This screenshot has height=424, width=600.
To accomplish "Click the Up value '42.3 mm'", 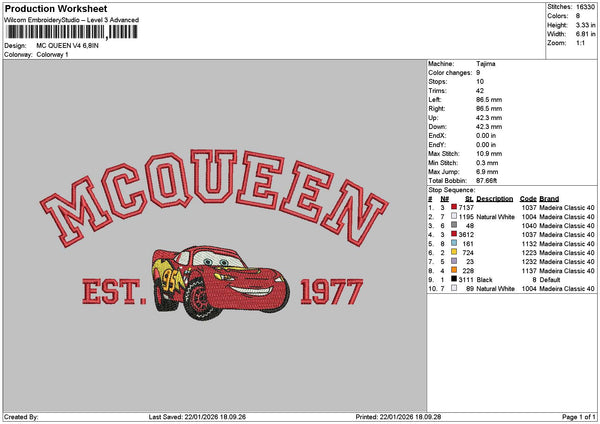I will pos(489,118).
